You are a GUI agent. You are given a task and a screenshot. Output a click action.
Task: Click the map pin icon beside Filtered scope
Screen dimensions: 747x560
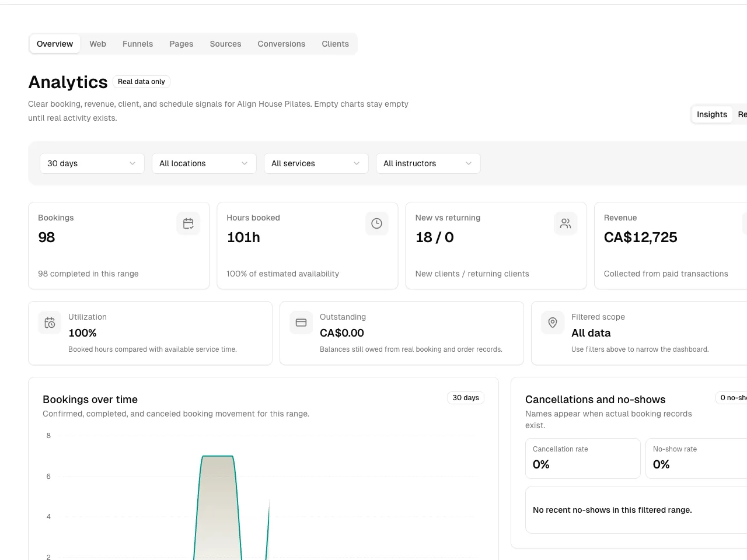tap(553, 323)
